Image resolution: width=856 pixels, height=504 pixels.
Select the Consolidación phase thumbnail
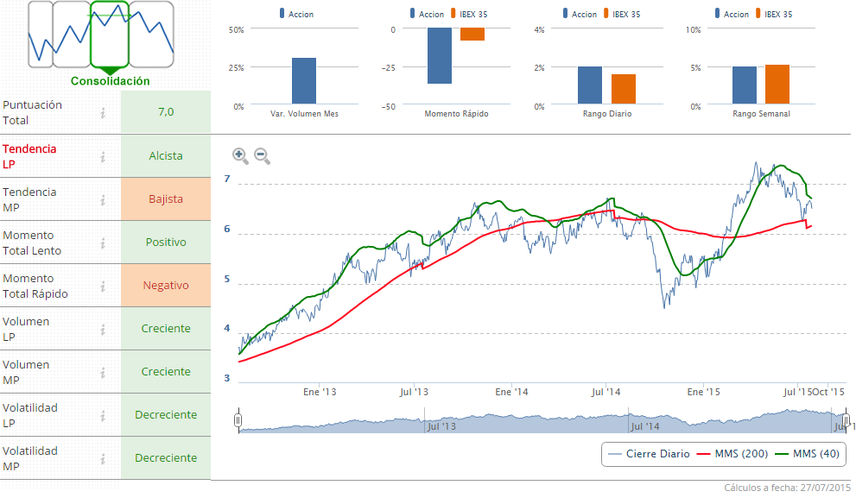pyautogui.click(x=110, y=35)
